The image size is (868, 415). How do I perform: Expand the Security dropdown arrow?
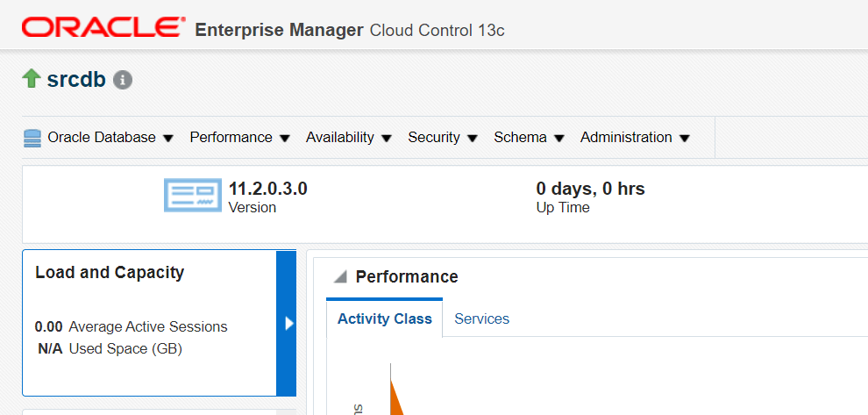[x=473, y=138]
